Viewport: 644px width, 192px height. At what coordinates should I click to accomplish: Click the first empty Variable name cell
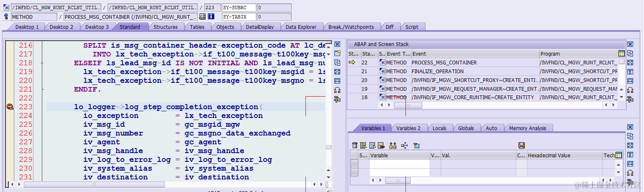(400, 164)
